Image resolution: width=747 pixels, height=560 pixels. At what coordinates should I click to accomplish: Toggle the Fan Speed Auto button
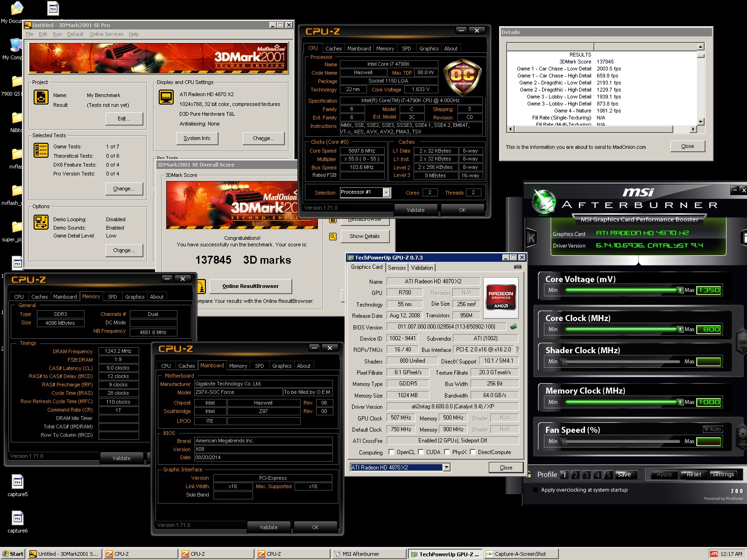[x=713, y=429]
